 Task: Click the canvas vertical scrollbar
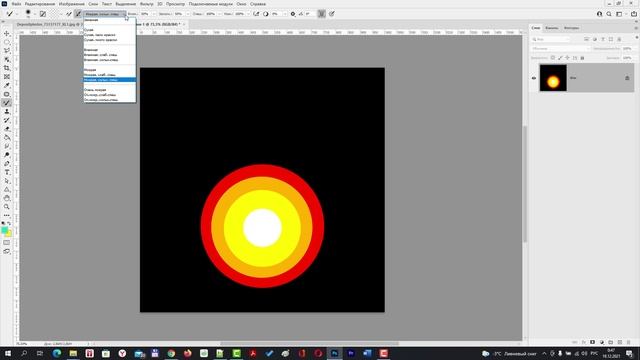tap(524, 184)
